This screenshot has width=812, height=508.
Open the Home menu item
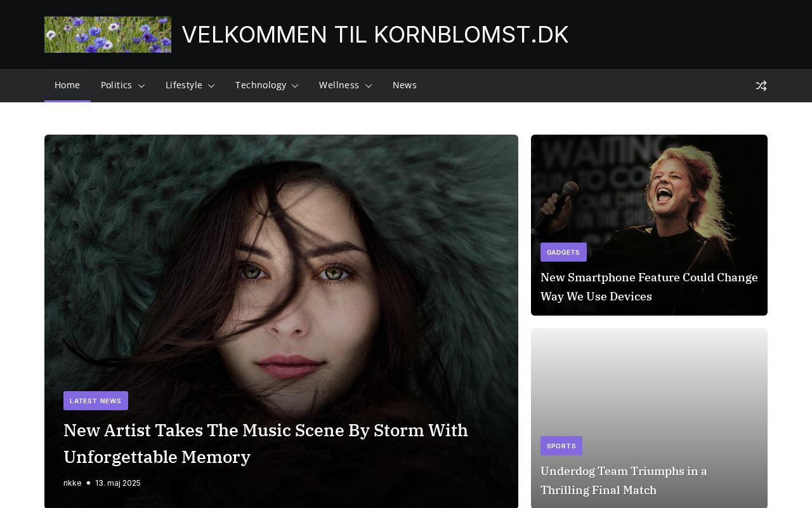pyautogui.click(x=67, y=85)
